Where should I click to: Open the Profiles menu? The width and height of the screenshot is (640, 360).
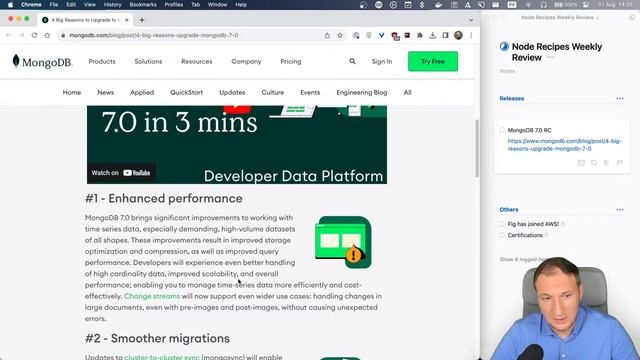173,5
